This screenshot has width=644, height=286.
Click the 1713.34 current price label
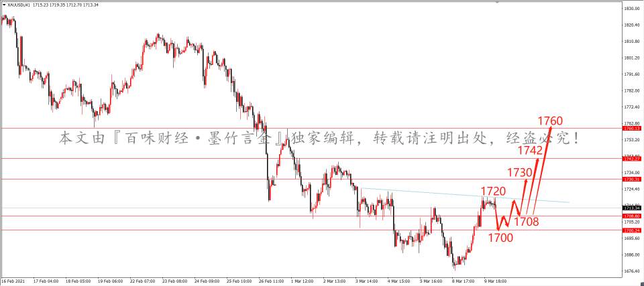(x=632, y=208)
